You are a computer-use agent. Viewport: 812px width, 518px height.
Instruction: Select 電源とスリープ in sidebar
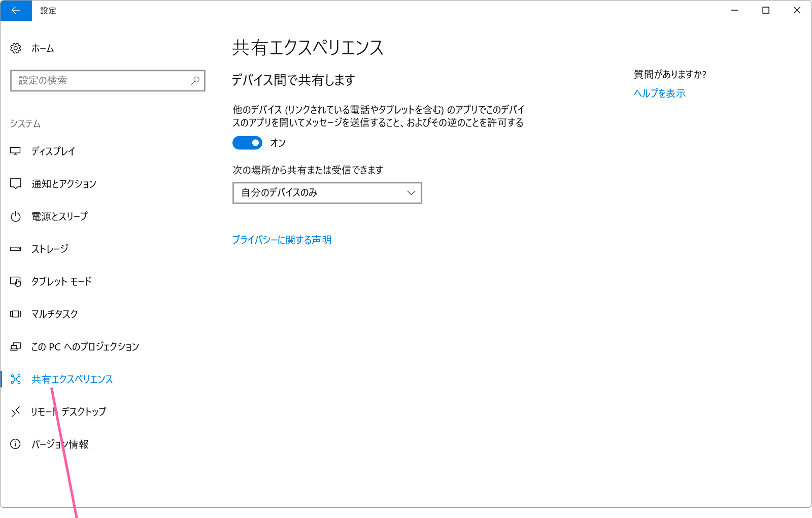[x=59, y=216]
